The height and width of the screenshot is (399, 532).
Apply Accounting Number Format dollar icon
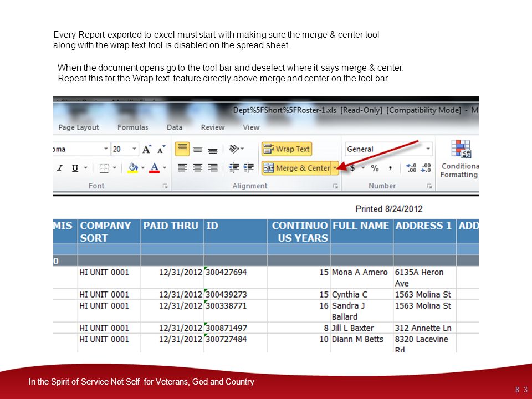pos(353,167)
